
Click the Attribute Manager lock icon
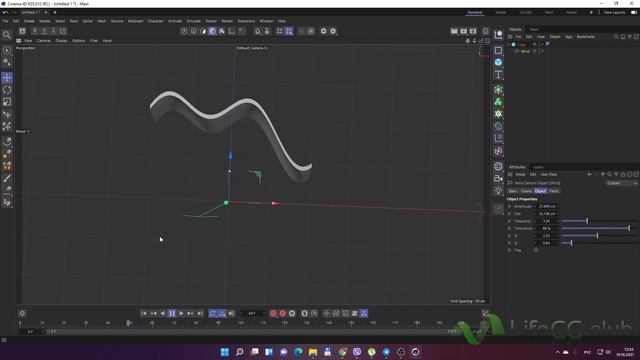pos(623,175)
